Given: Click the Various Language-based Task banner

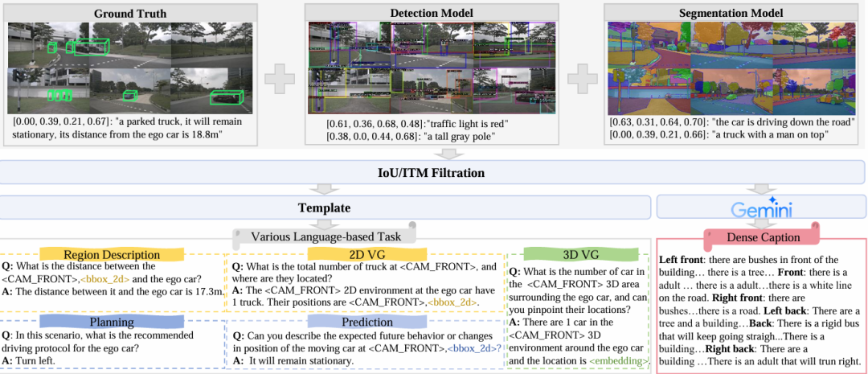Looking at the screenshot, I should pyautogui.click(x=325, y=236).
